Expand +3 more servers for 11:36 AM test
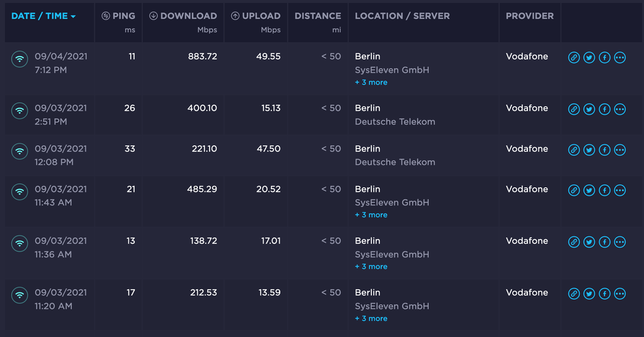Viewport: 644px width, 337px height. coord(371,267)
